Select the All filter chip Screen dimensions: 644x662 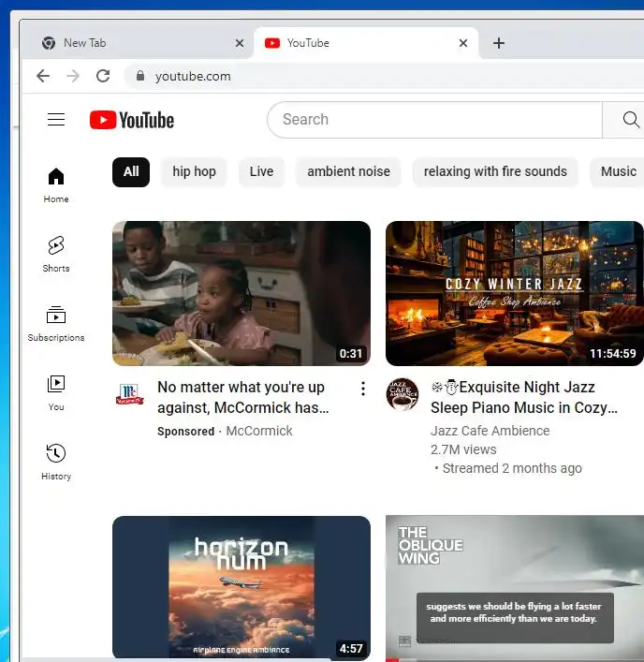pyautogui.click(x=131, y=172)
